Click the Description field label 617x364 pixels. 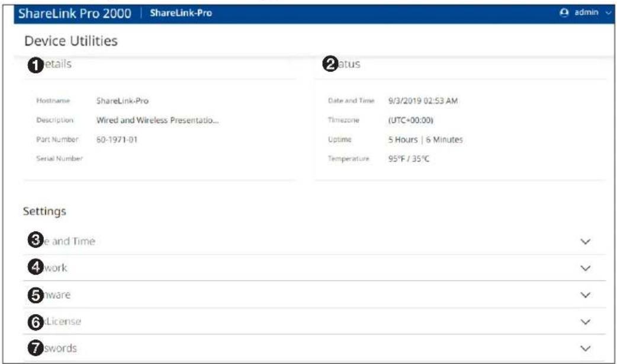click(54, 120)
